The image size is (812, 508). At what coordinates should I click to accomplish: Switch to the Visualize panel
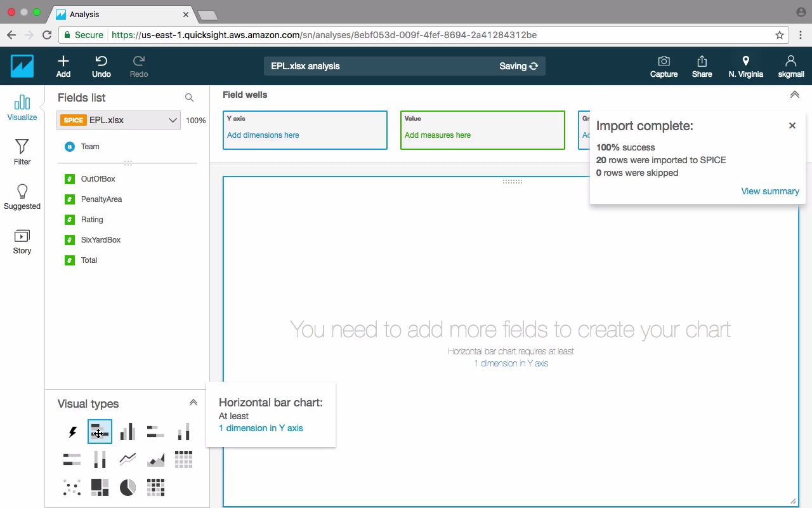tap(22, 107)
